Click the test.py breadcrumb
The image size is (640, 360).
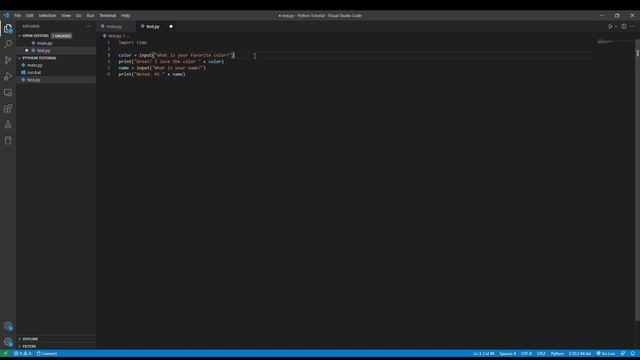click(114, 36)
